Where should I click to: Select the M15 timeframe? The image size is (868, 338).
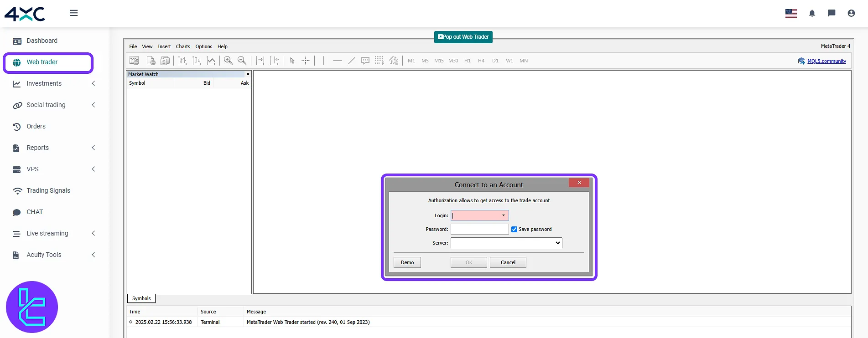tap(439, 61)
